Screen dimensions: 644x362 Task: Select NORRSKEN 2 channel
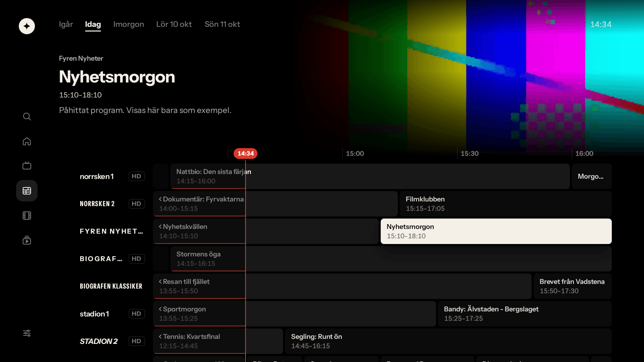pos(97,204)
